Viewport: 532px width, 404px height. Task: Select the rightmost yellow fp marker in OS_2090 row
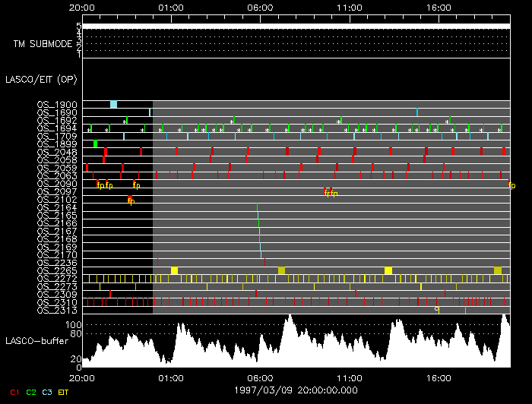[x=511, y=185]
